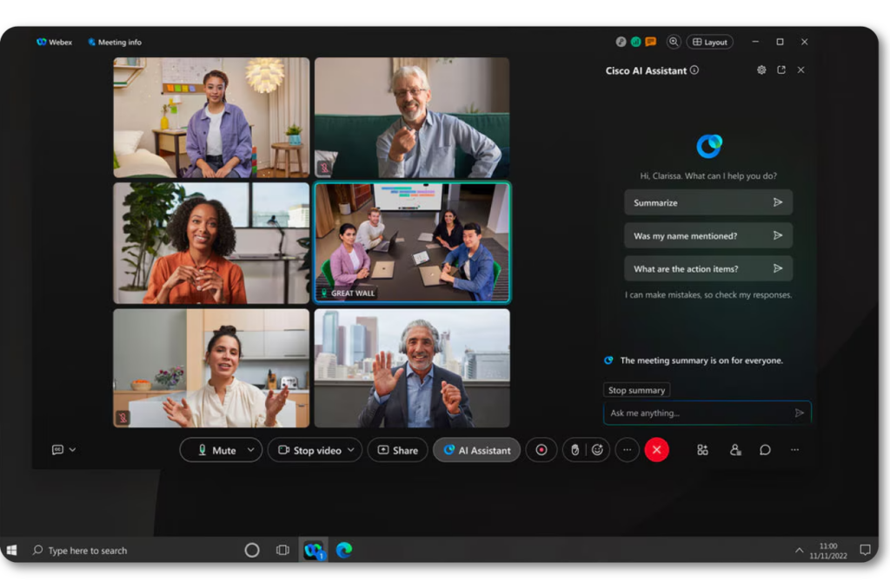Focus the 'Ask me anything' input field
Viewport: 890px width, 588px height.
tap(707, 413)
